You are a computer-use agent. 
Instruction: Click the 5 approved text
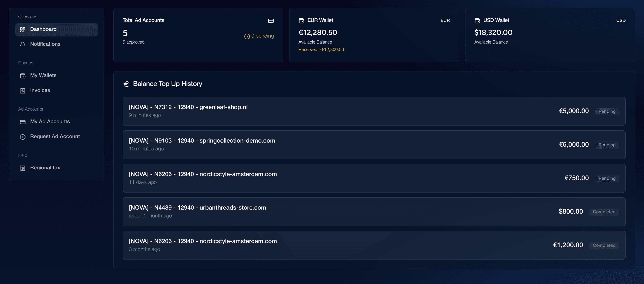tap(133, 42)
